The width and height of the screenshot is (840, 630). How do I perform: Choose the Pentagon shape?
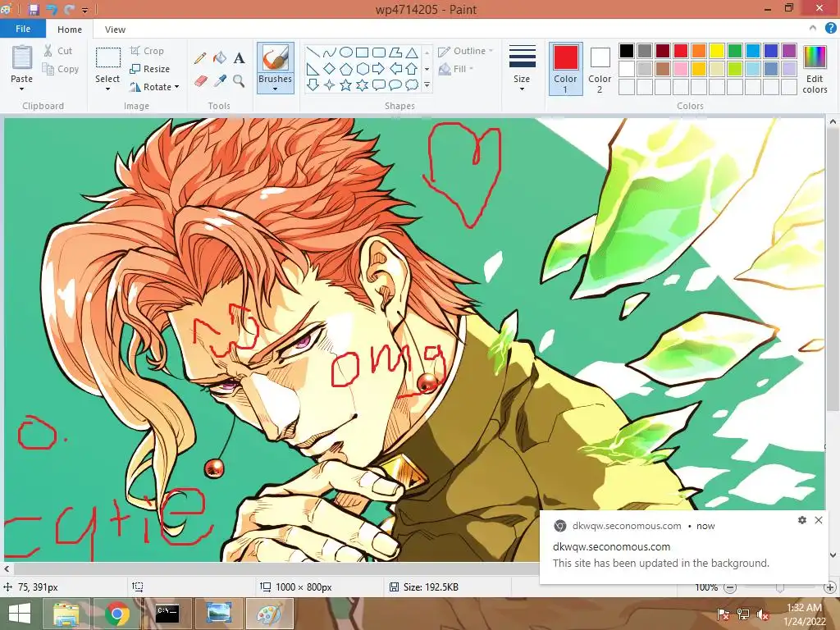(346, 69)
